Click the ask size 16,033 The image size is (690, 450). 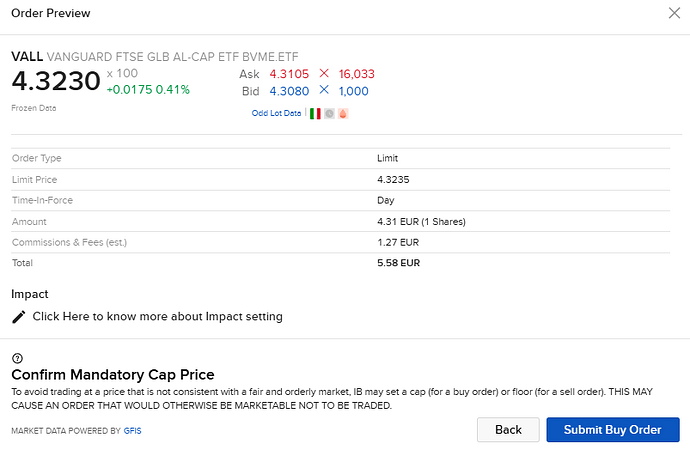pyautogui.click(x=356, y=74)
